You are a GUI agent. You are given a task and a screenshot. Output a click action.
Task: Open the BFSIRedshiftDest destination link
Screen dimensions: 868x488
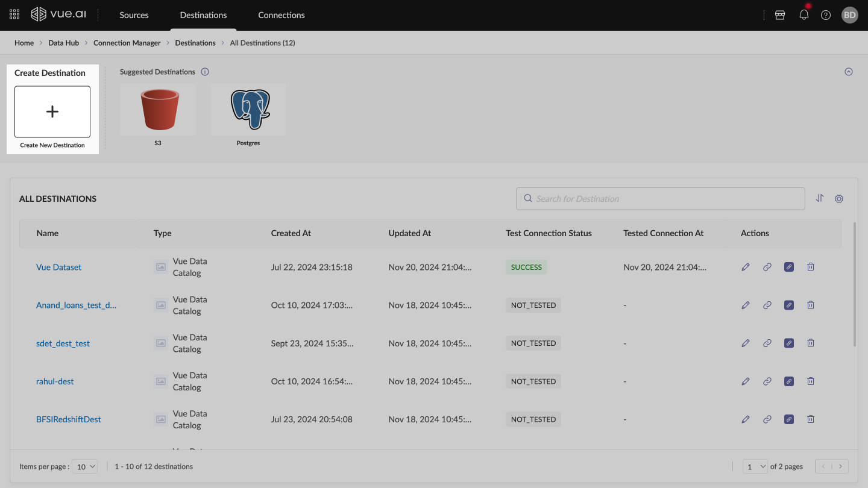(69, 419)
